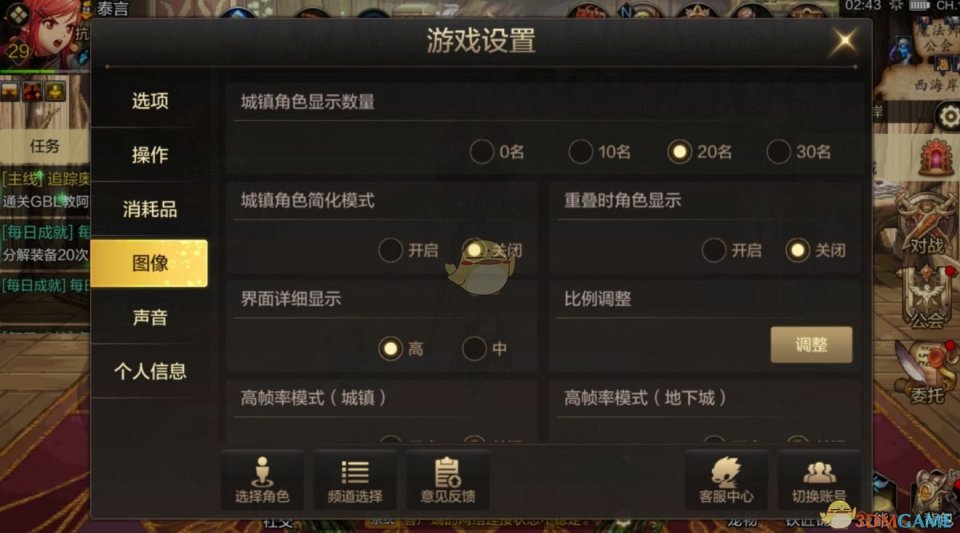Screen dimensions: 960x533
Task: Open the 客服中心 customer service icon
Action: (x=726, y=480)
